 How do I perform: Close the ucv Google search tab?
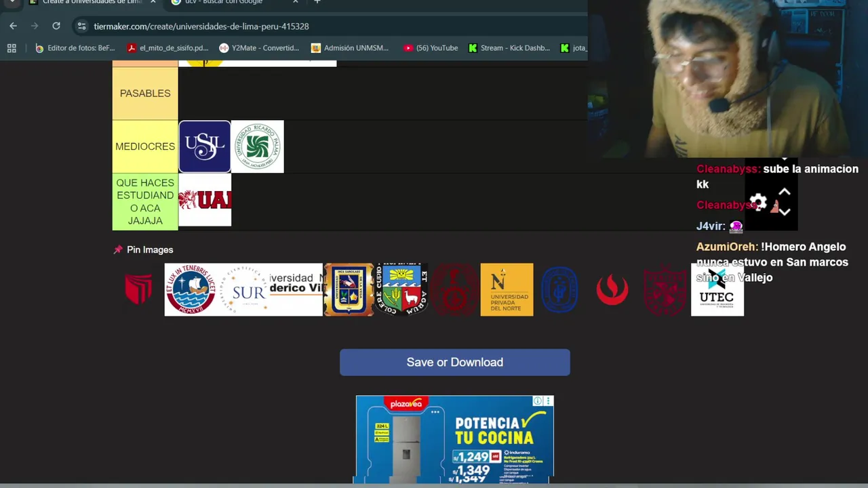[295, 2]
